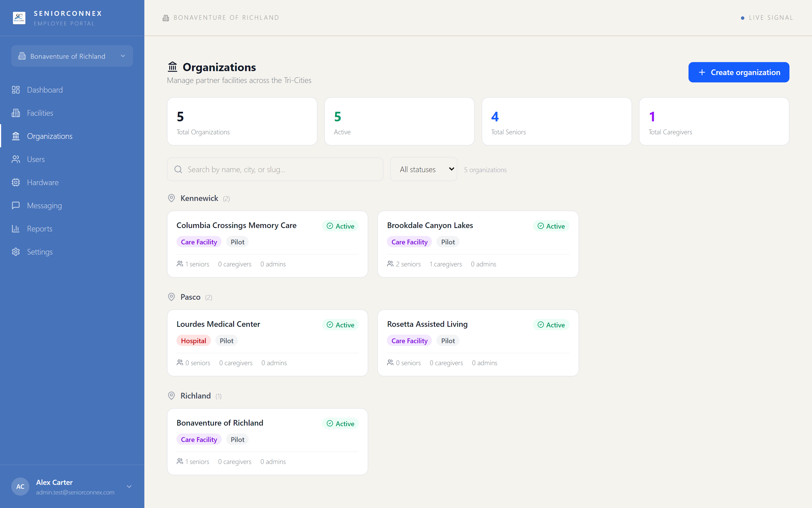812x508 pixels.
Task: Click Pilot tag on Rosetta Assisted Living card
Action: click(x=448, y=341)
